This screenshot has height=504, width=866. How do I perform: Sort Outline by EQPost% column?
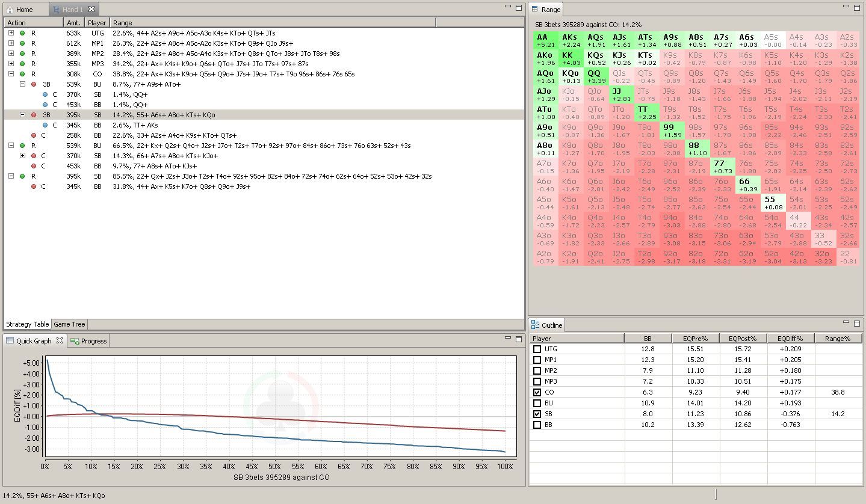click(743, 339)
